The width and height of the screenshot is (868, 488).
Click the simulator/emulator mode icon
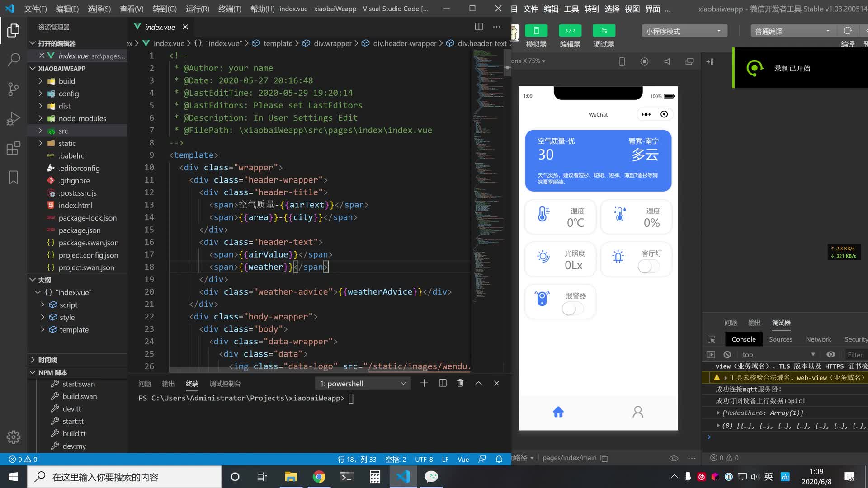(536, 31)
